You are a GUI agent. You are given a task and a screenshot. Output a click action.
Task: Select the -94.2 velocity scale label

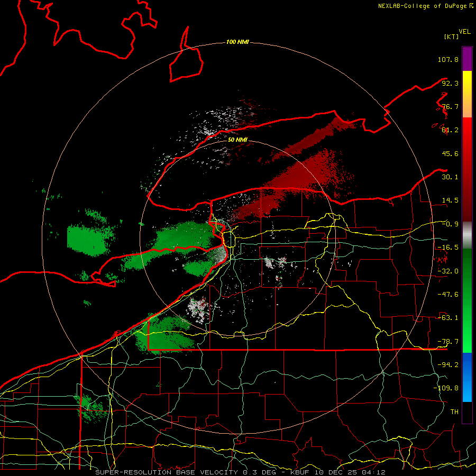448,365
